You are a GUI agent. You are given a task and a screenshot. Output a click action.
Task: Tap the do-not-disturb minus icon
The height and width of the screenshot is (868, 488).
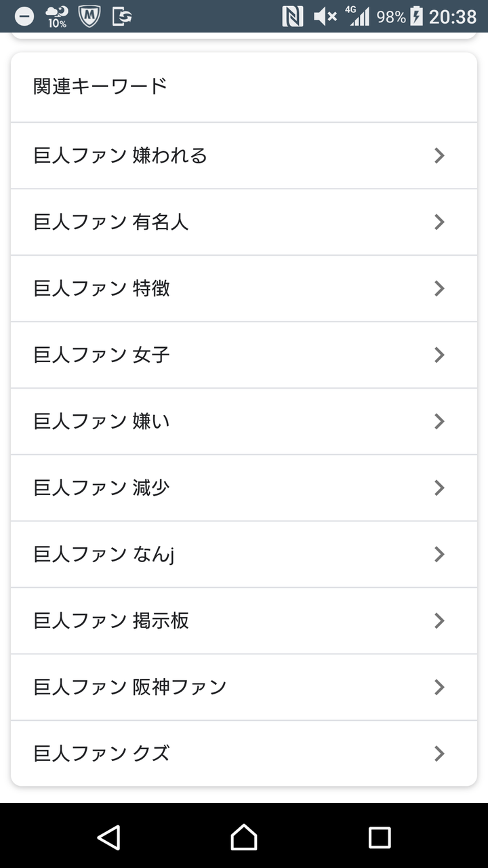24,16
